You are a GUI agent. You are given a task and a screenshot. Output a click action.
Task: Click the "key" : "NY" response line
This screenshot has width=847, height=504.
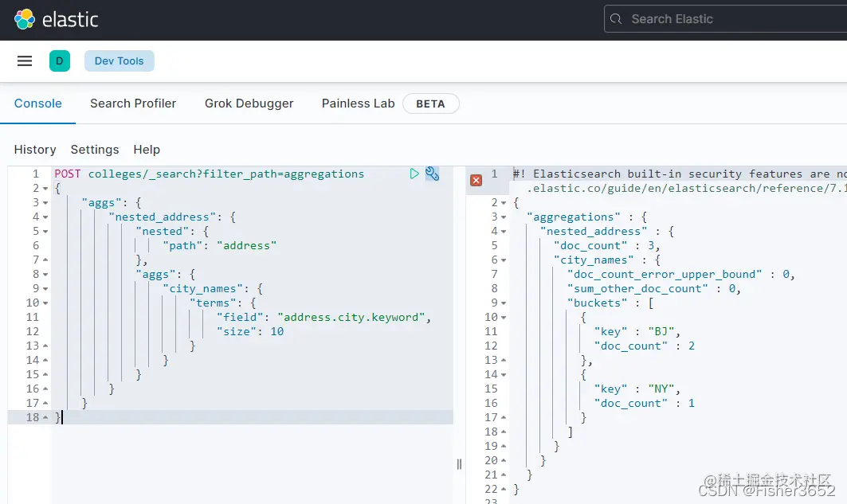[x=637, y=389]
